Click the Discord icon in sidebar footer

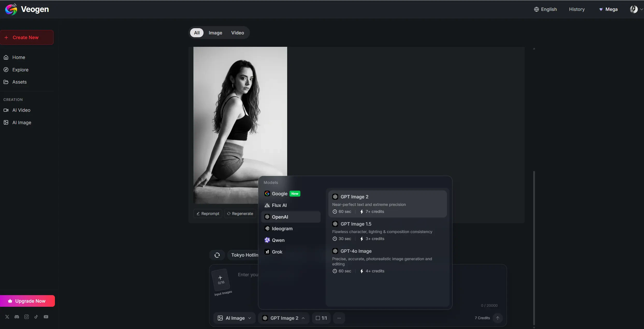click(x=17, y=317)
